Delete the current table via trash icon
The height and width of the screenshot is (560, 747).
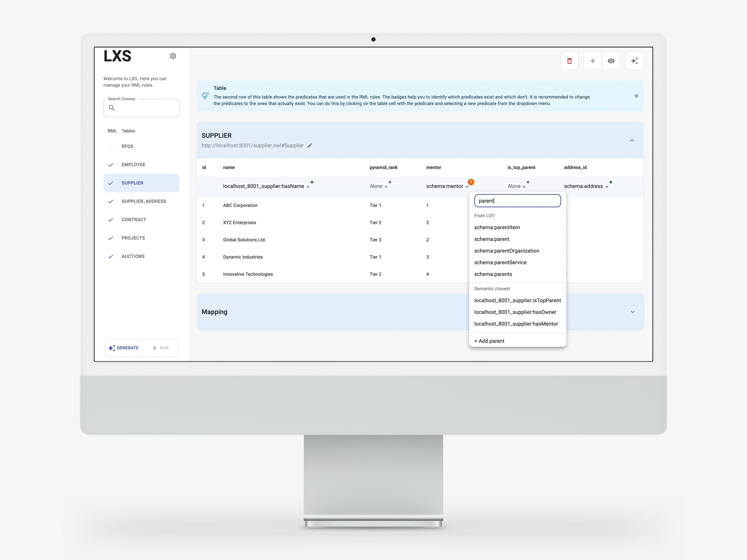[x=569, y=61]
